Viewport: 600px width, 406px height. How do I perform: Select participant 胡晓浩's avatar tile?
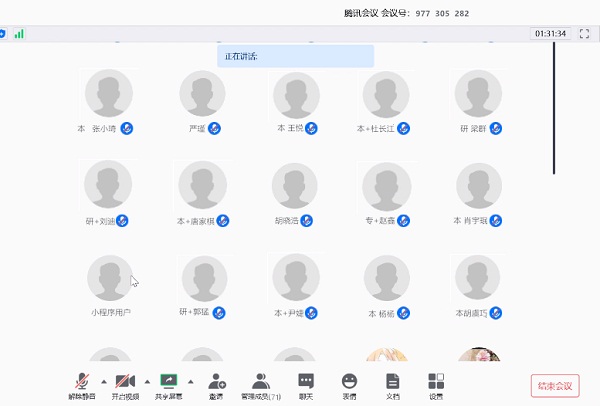[x=296, y=186]
